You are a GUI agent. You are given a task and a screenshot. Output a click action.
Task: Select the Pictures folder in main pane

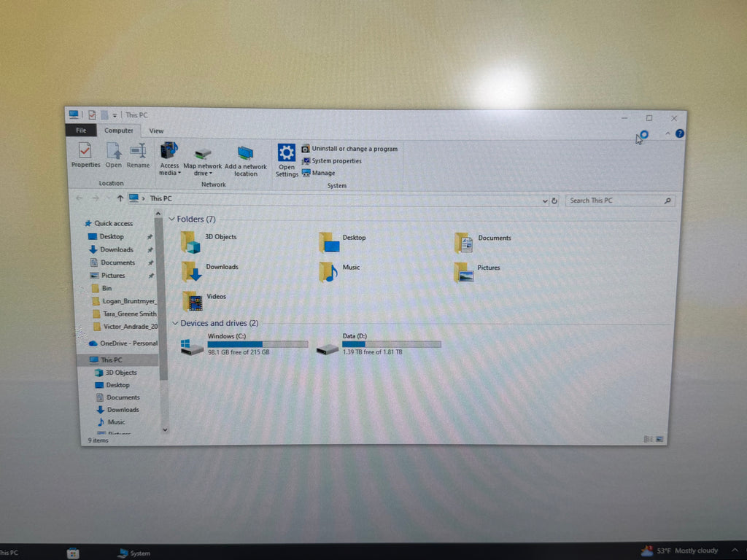point(477,273)
